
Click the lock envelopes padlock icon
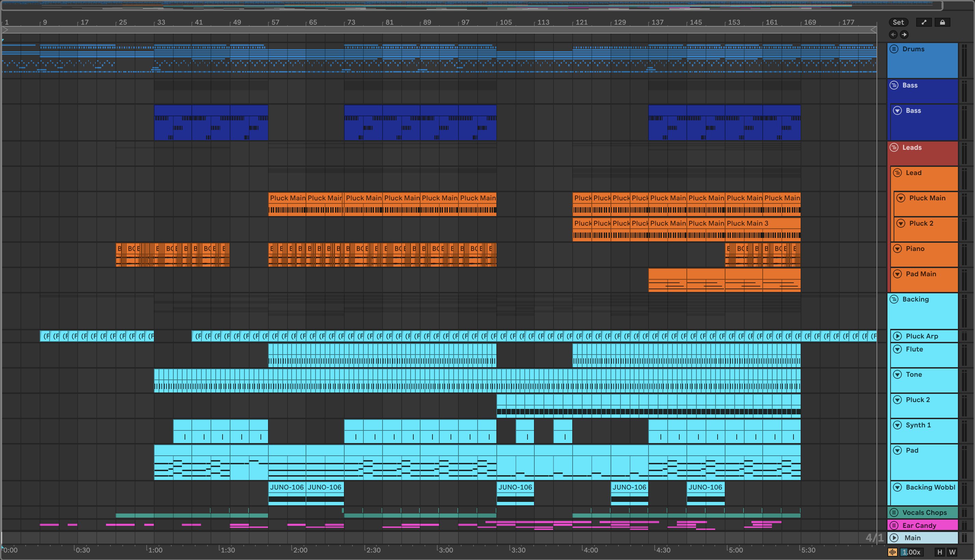(x=942, y=22)
